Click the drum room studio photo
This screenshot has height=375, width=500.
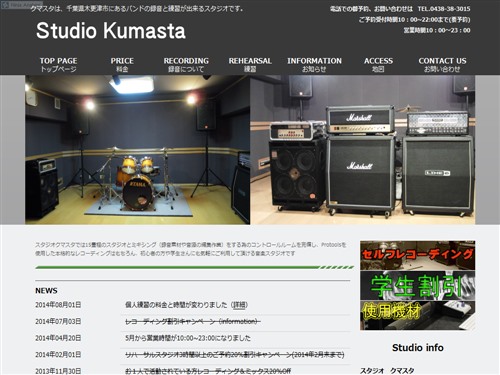point(137,150)
